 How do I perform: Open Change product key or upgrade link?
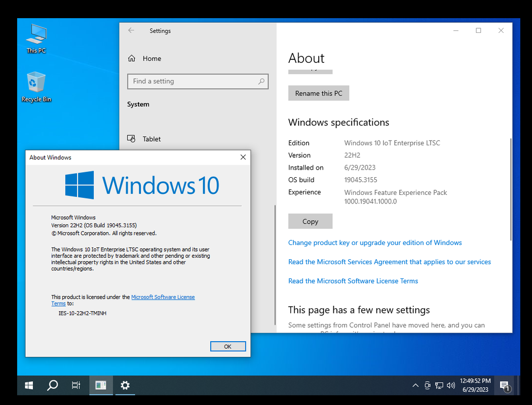point(375,242)
